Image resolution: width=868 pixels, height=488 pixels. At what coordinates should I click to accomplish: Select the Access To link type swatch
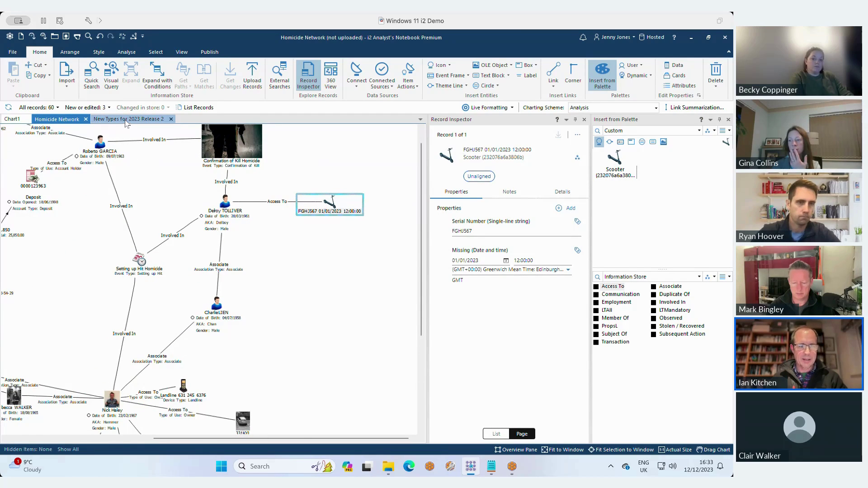pos(596,286)
